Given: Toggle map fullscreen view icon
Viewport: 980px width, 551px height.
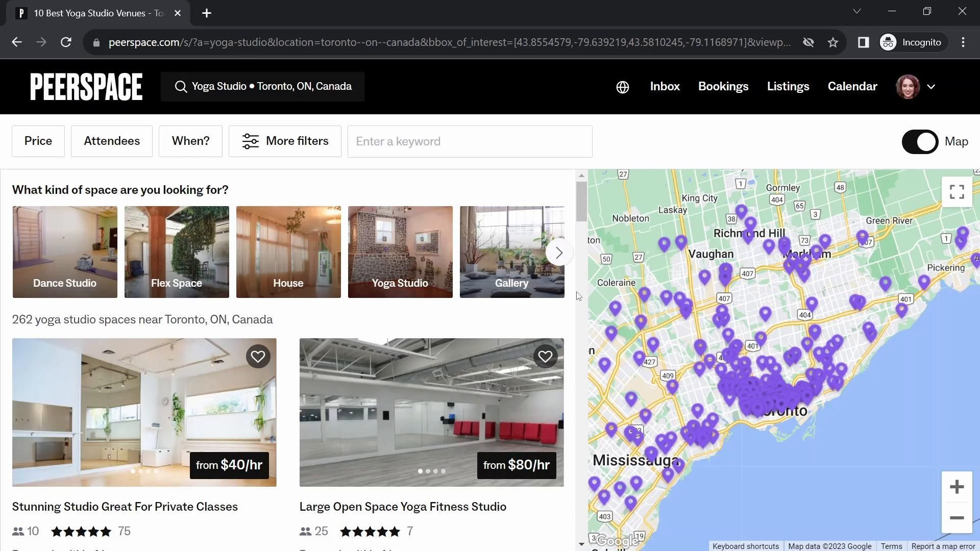Looking at the screenshot, I should [x=957, y=192].
